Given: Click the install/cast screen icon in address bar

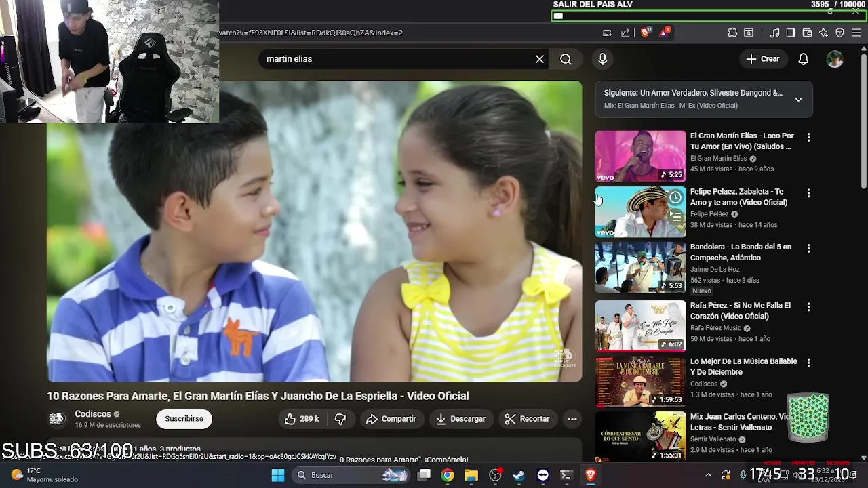Looking at the screenshot, I should click(x=607, y=33).
